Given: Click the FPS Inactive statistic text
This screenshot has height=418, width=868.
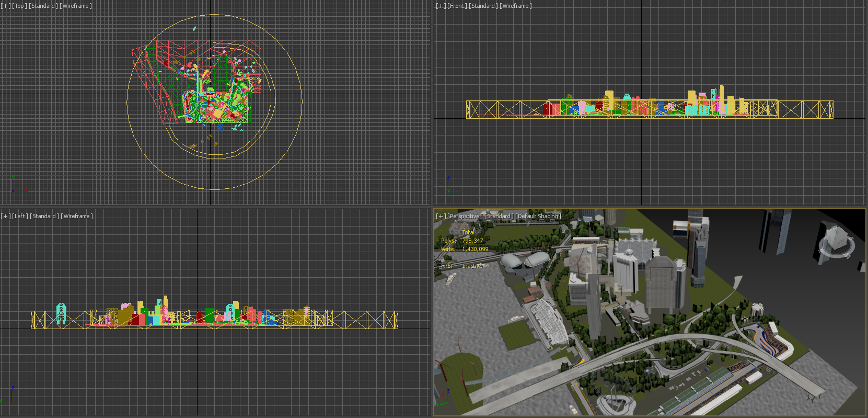Looking at the screenshot, I should [473, 266].
